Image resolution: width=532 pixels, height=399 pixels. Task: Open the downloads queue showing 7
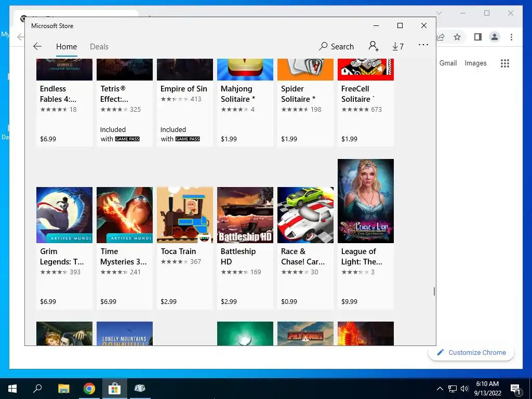pos(397,46)
